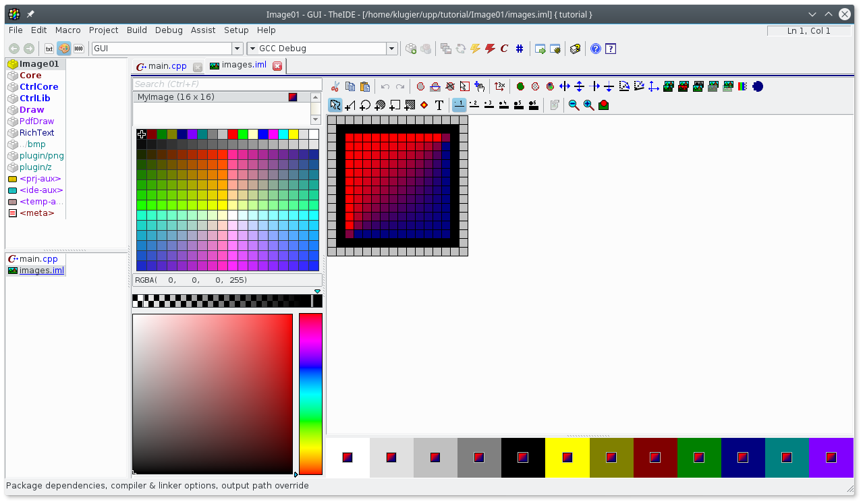The height and width of the screenshot is (504, 863).
Task: Pick the yellow swatch in top palette row
Action: pos(294,134)
